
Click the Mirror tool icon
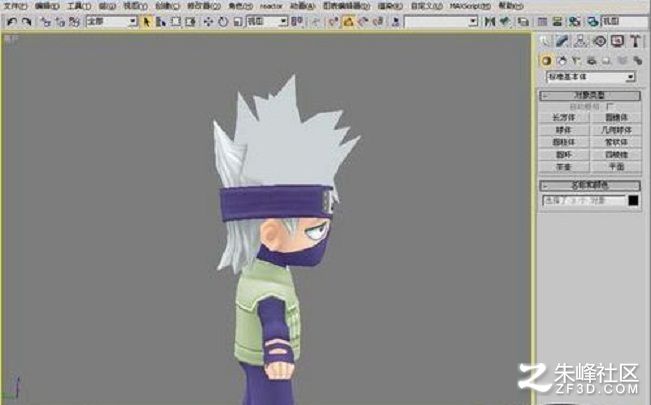(490, 21)
